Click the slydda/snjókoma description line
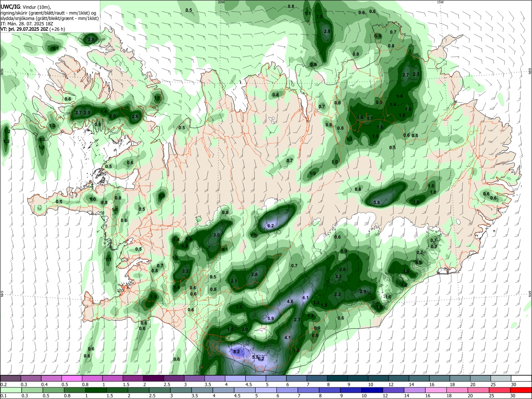 pos(49,18)
